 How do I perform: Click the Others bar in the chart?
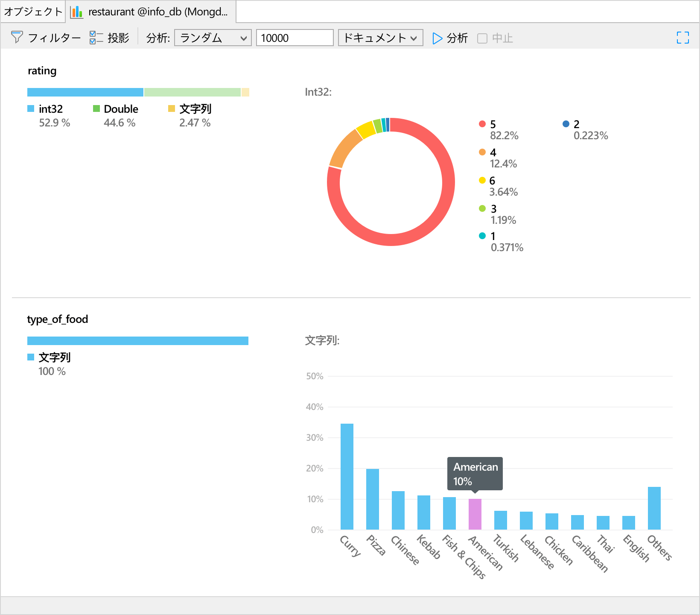coord(654,508)
